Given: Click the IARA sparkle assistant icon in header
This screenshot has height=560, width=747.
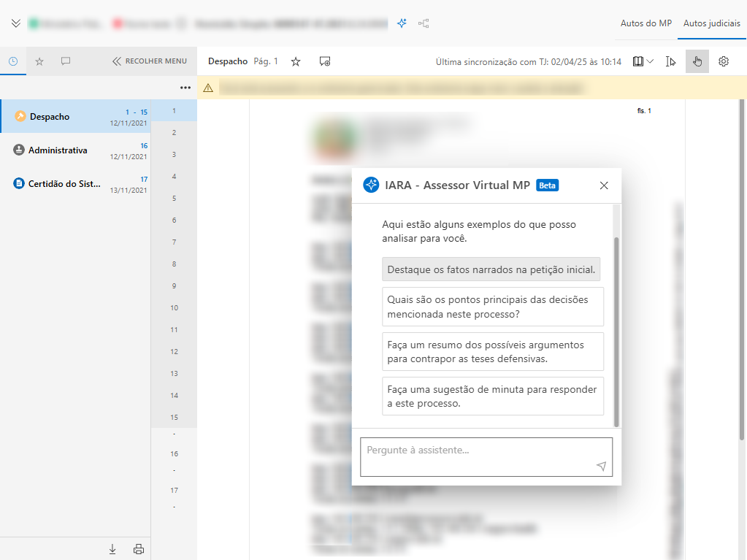Looking at the screenshot, I should (x=402, y=23).
